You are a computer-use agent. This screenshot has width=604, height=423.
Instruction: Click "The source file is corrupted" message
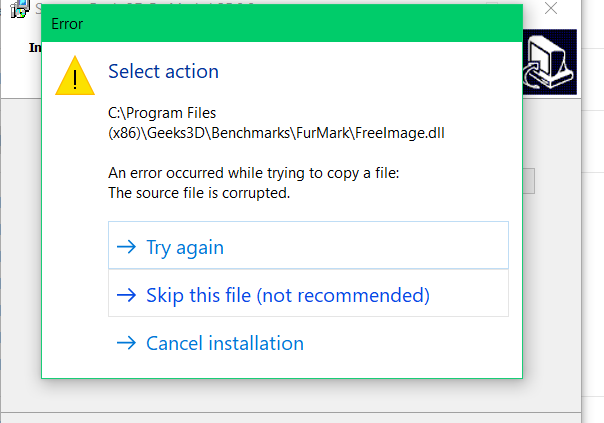(198, 193)
